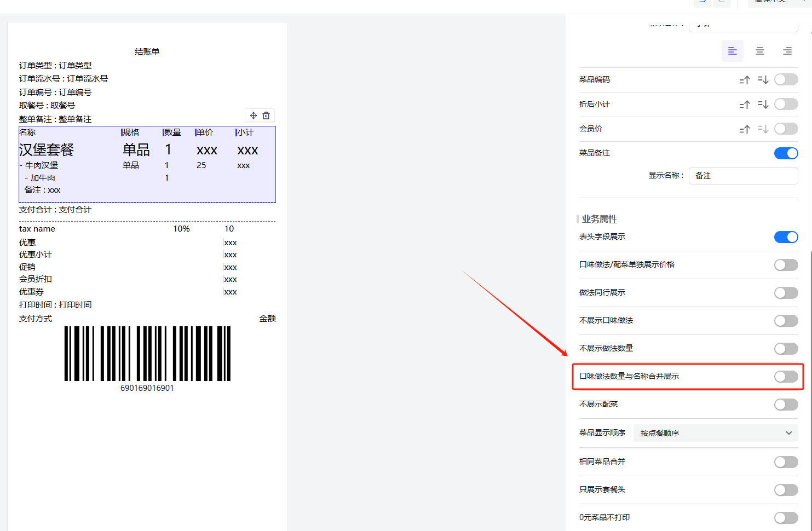This screenshot has width=812, height=531.
Task: Enable 只展示套餐头 switch
Action: [x=786, y=490]
